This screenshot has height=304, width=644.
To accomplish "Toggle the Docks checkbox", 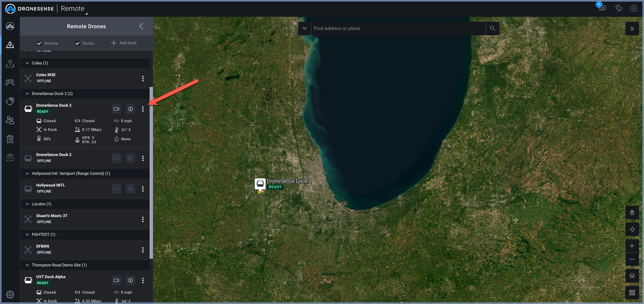I will click(x=77, y=43).
